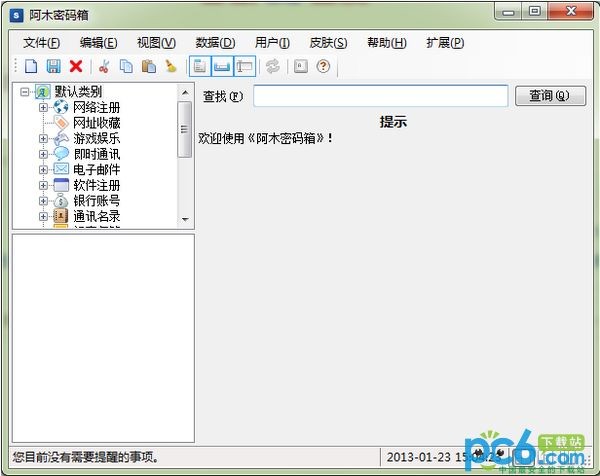Select 即时通讯 in the tree
Image resolution: width=600 pixels, height=476 pixels.
point(97,154)
